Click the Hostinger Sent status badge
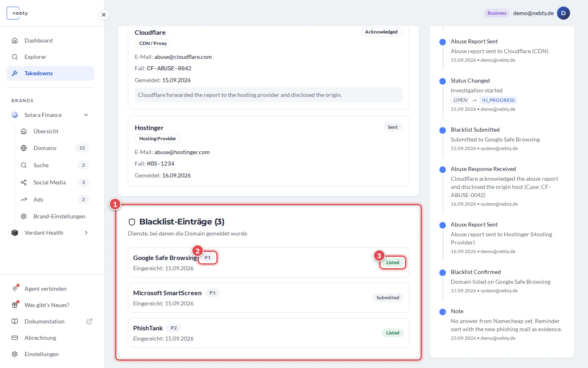The height and width of the screenshot is (368, 588). [392, 127]
